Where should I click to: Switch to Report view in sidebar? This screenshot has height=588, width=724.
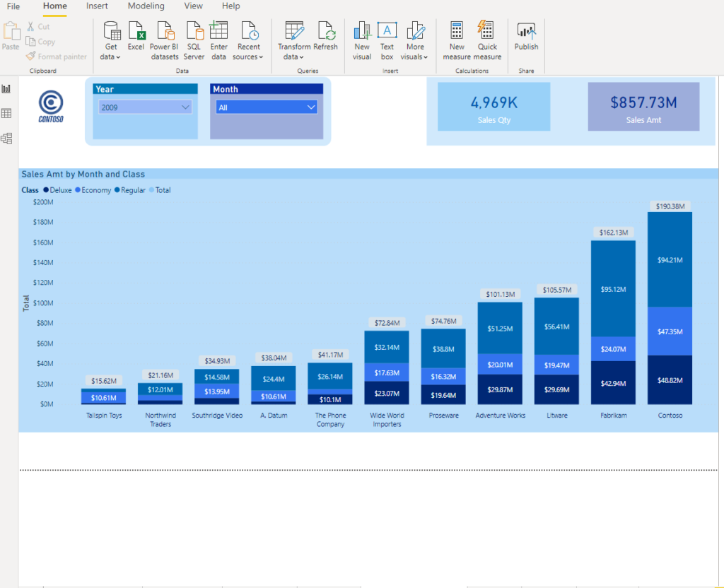[x=6, y=88]
